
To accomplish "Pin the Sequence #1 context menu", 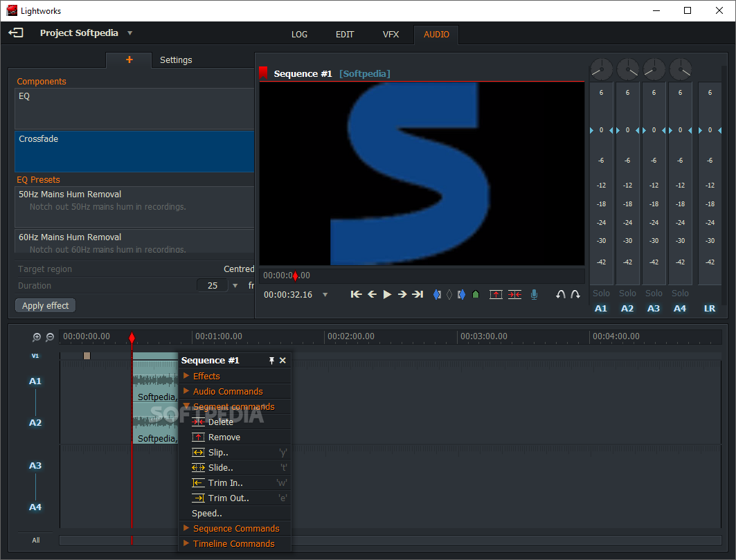I will click(271, 361).
